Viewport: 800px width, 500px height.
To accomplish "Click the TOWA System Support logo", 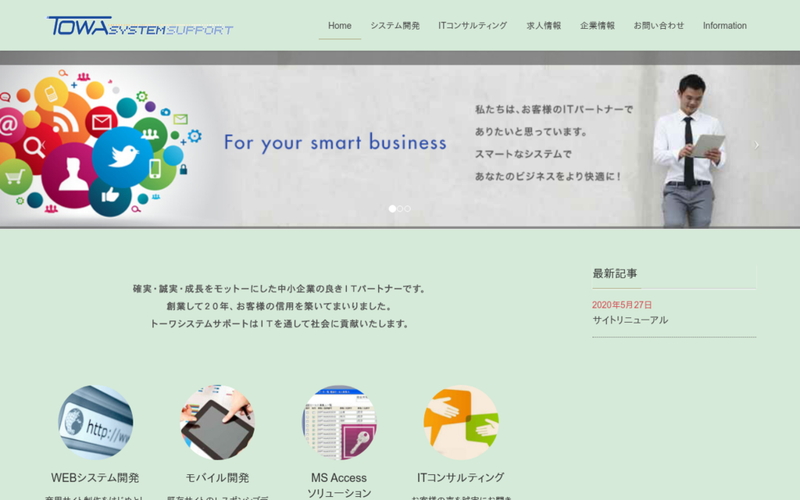I will point(140,26).
